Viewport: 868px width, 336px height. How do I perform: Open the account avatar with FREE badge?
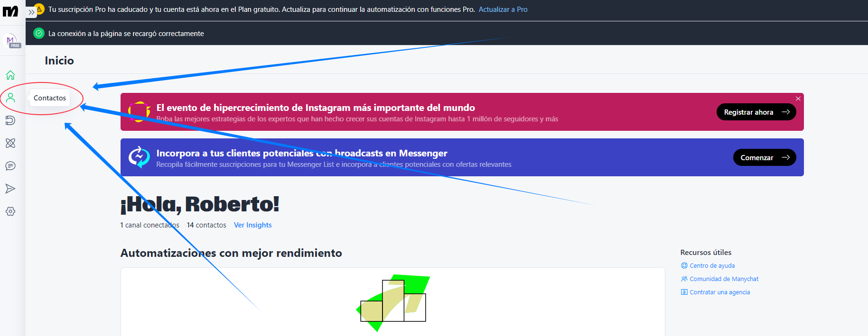(11, 41)
